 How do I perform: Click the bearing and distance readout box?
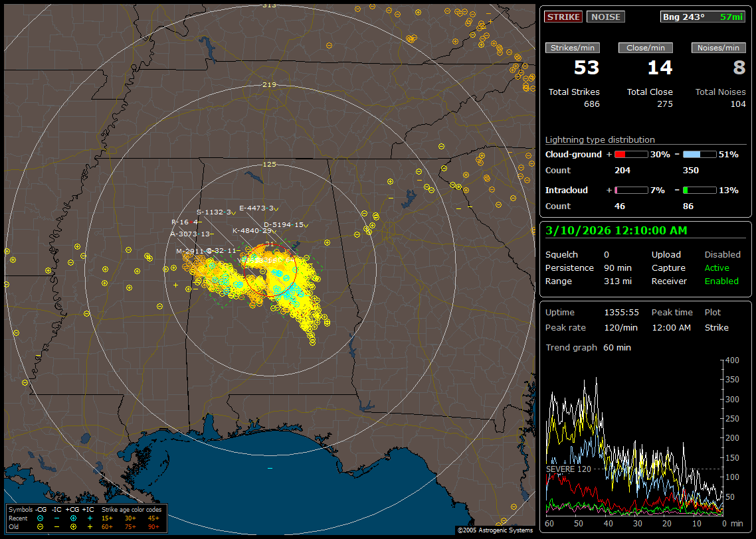click(x=703, y=17)
